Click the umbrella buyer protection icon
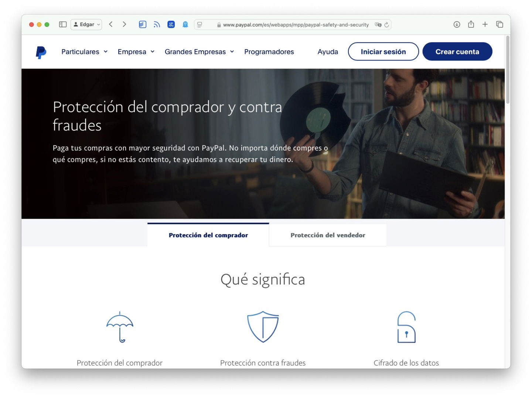The width and height of the screenshot is (532, 397). [x=120, y=327]
